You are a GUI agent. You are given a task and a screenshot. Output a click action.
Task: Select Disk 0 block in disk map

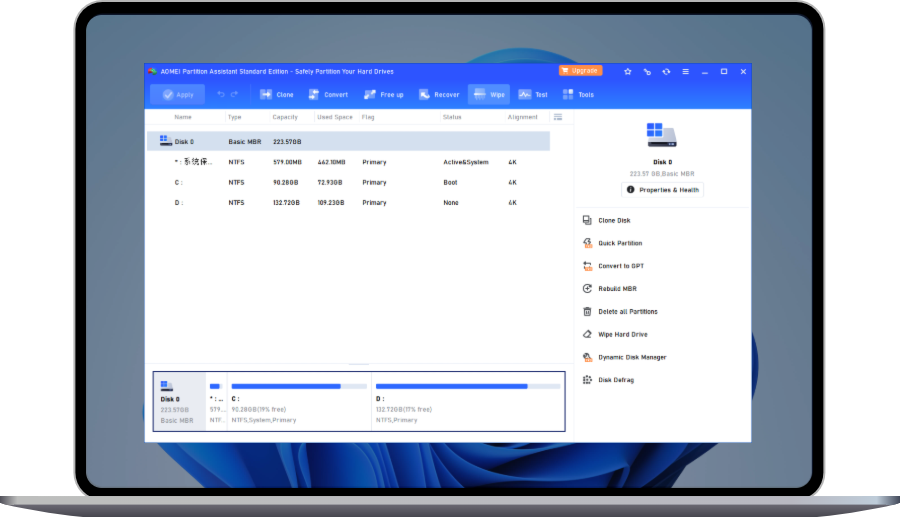point(180,402)
